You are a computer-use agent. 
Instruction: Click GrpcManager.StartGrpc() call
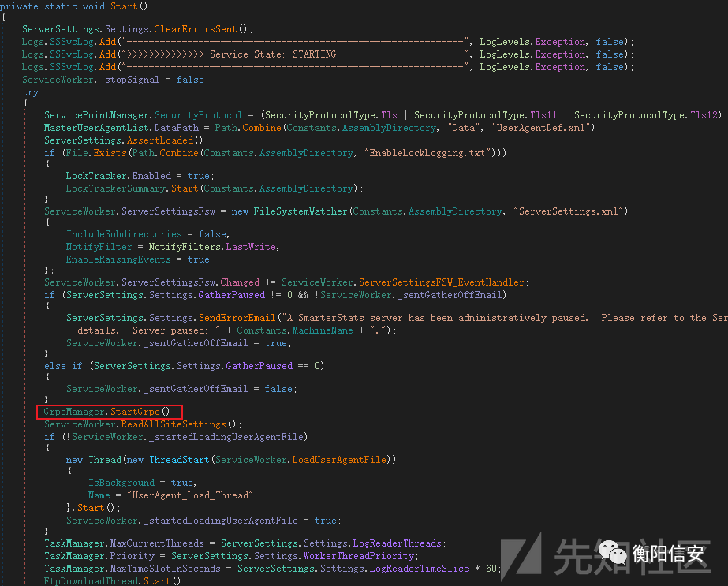click(x=109, y=412)
